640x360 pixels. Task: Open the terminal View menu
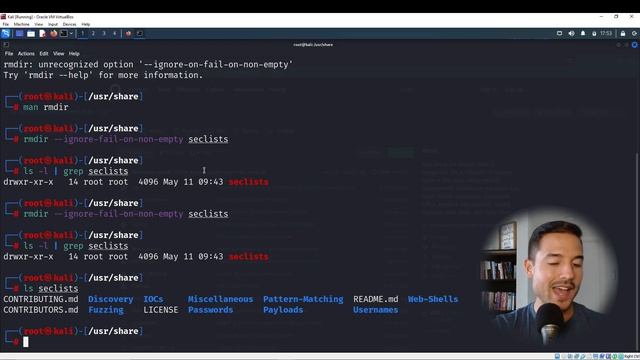point(58,53)
